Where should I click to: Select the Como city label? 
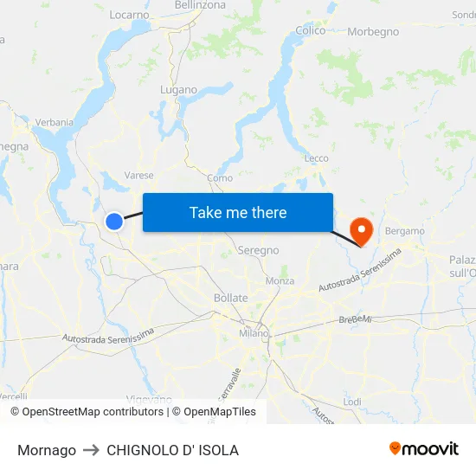click(220, 178)
